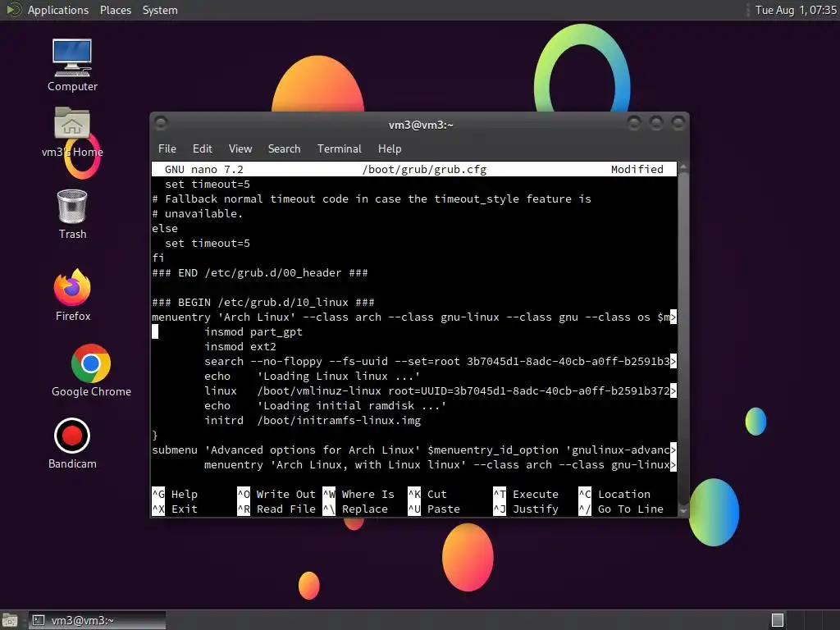Click the 'fi' line in the editor
Viewport: 840px width, 630px height.
(158, 258)
